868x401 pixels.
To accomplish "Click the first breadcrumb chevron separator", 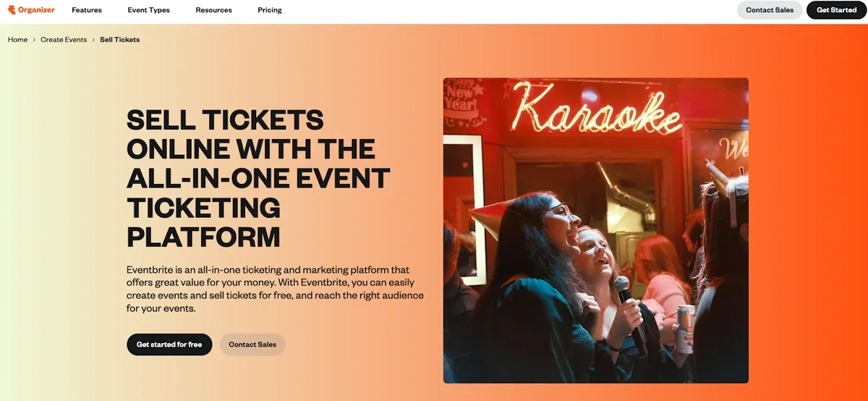I will [x=34, y=40].
